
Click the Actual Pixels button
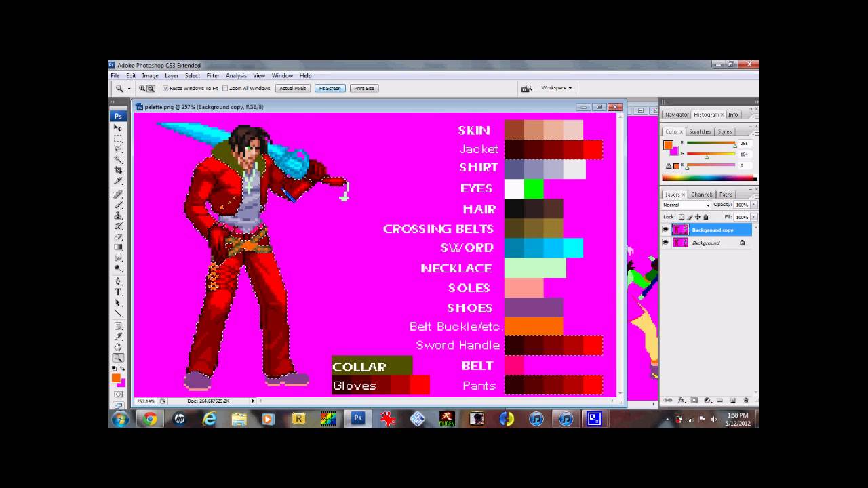coord(293,88)
